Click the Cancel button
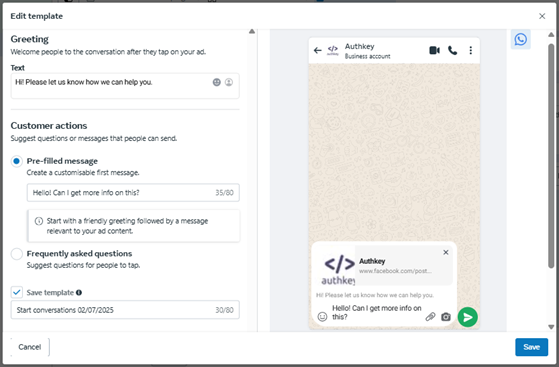 [x=30, y=347]
